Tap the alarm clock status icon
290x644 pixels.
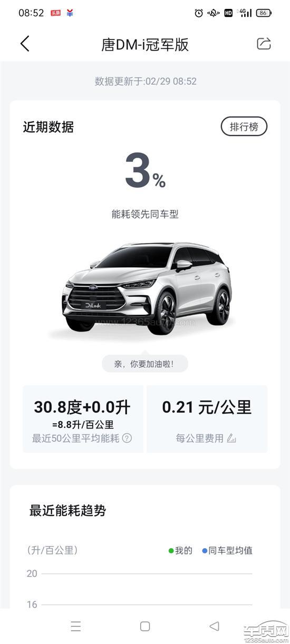pyautogui.click(x=199, y=13)
